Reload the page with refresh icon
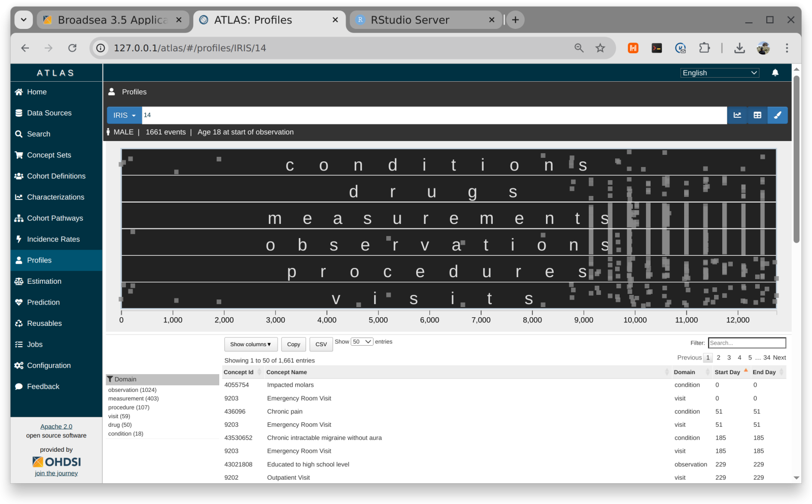The height and width of the screenshot is (504, 812). (x=73, y=48)
